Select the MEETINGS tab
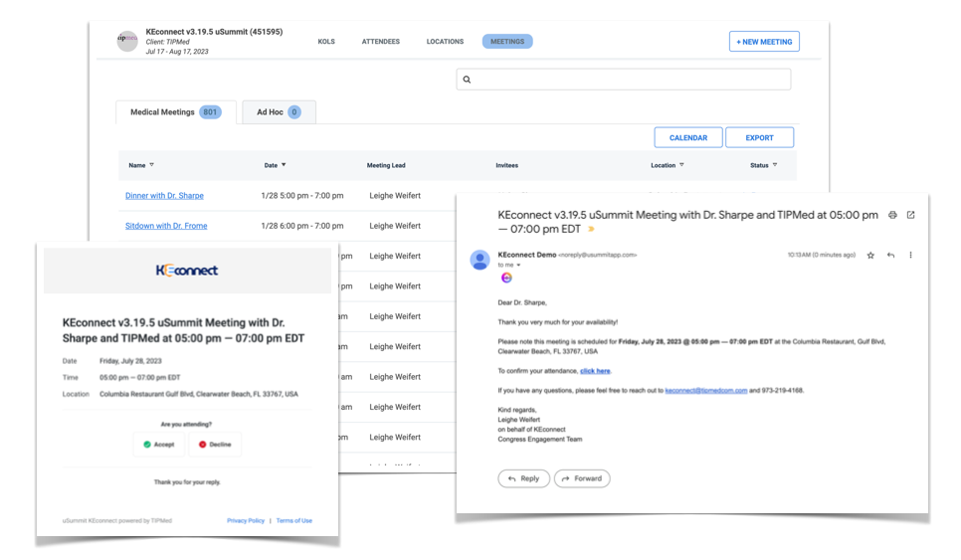This screenshot has height=560, width=961. (x=507, y=42)
